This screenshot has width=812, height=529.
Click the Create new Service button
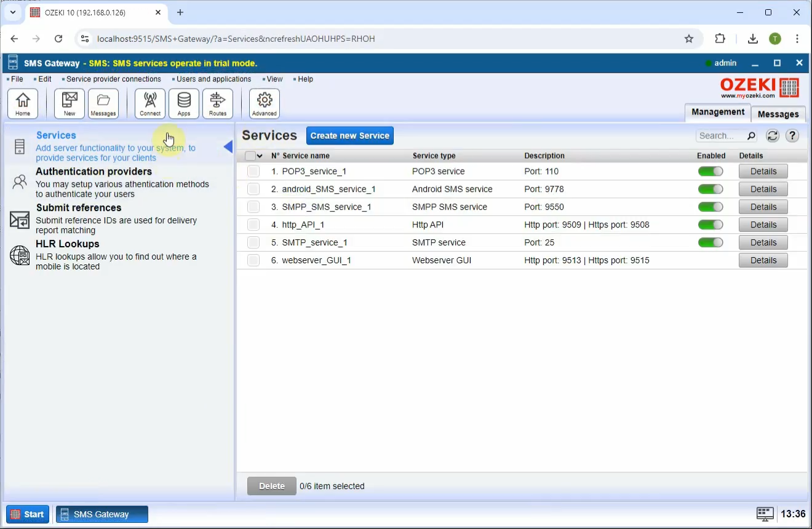point(349,136)
